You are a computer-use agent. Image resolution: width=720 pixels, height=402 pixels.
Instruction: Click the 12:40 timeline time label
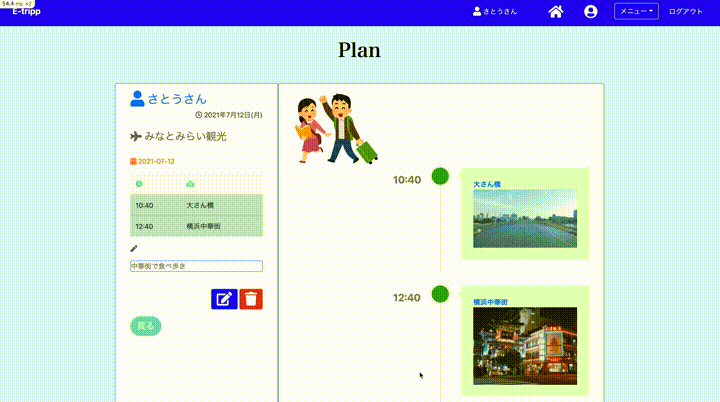[x=407, y=298]
